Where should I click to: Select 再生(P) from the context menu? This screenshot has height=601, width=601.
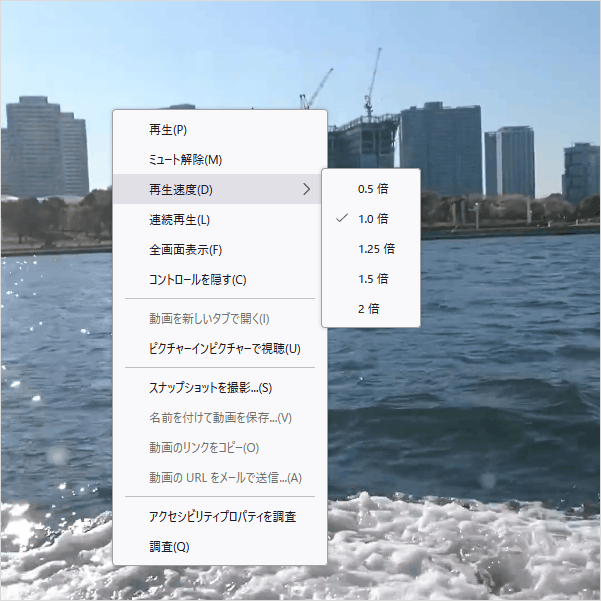click(x=220, y=130)
